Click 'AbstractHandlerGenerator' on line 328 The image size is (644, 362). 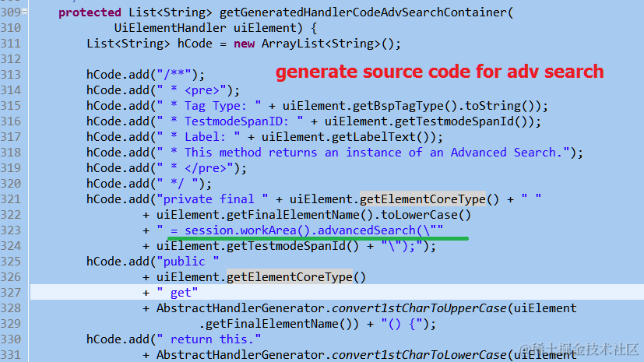pyautogui.click(x=240, y=308)
